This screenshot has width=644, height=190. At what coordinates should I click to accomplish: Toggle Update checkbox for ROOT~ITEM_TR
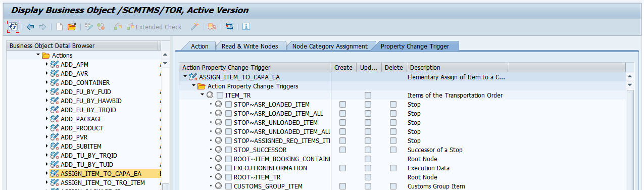click(x=368, y=177)
